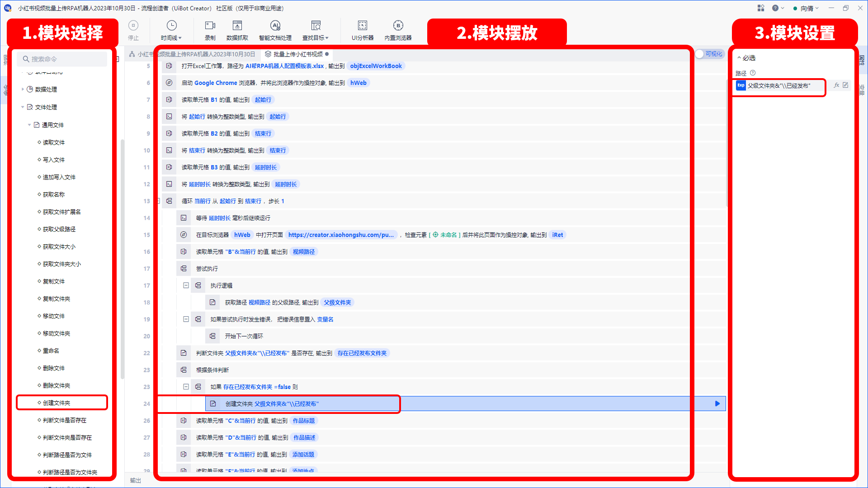The width and height of the screenshot is (868, 488).
Task: Select the 写入文件 command
Action: click(53, 160)
